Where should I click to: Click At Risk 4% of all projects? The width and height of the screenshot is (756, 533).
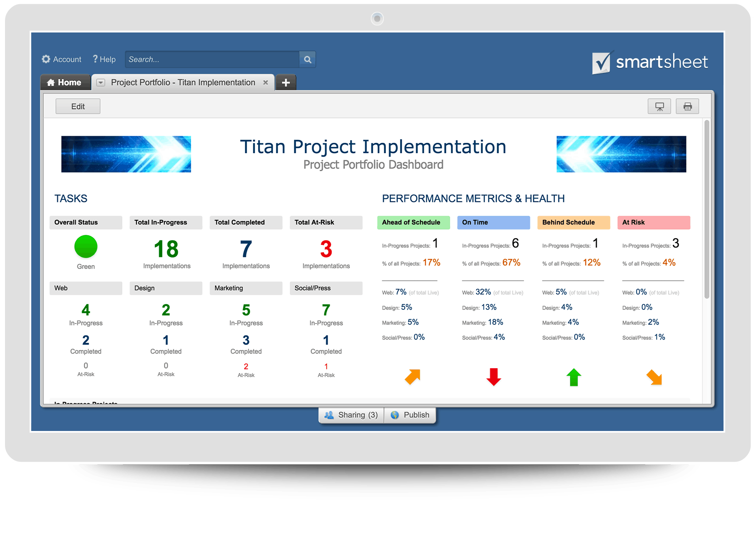point(669,263)
